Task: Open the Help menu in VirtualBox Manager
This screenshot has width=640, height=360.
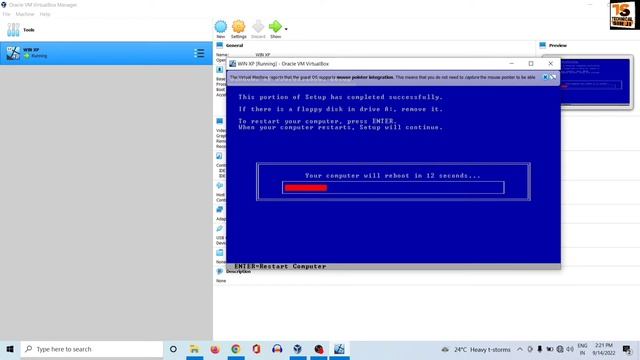Action: tap(45, 14)
